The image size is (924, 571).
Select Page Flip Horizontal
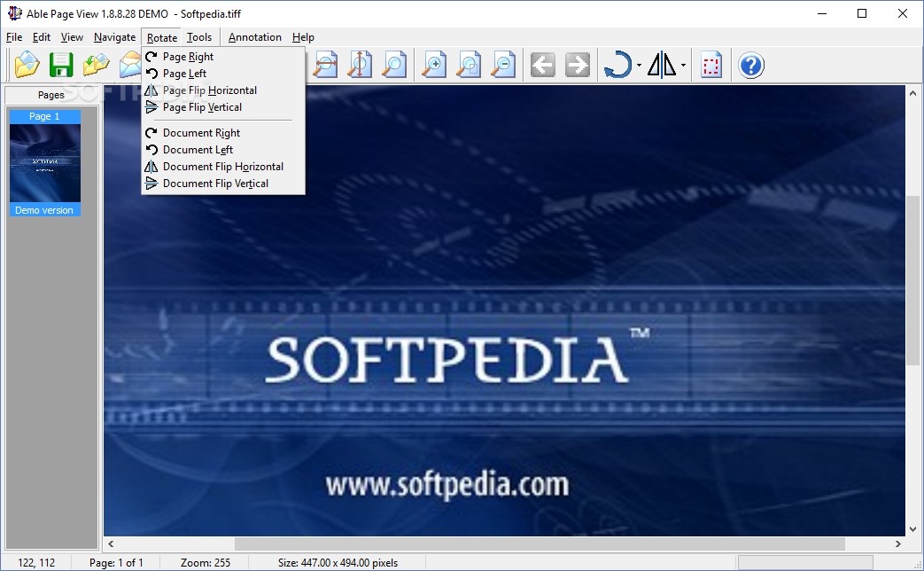click(x=223, y=90)
